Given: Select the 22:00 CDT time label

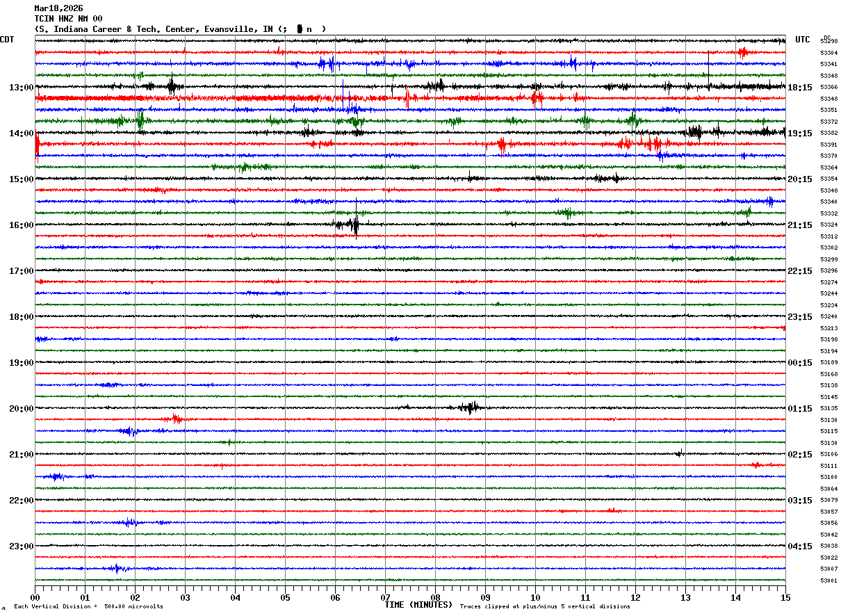Looking at the screenshot, I should click(22, 501).
